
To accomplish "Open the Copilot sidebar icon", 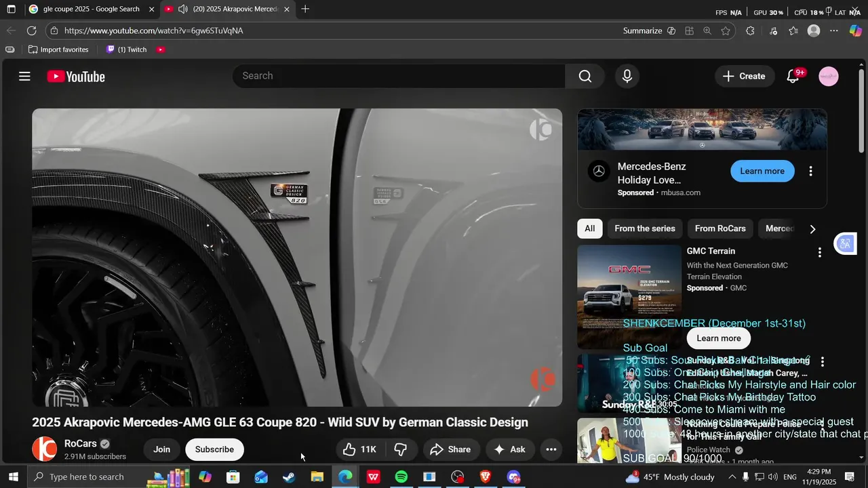I will pos(856,30).
